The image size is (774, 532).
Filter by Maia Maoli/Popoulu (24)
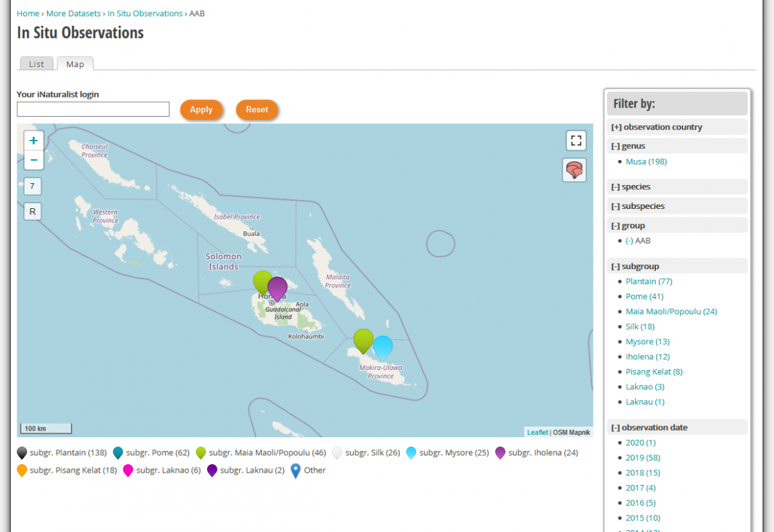(x=671, y=311)
